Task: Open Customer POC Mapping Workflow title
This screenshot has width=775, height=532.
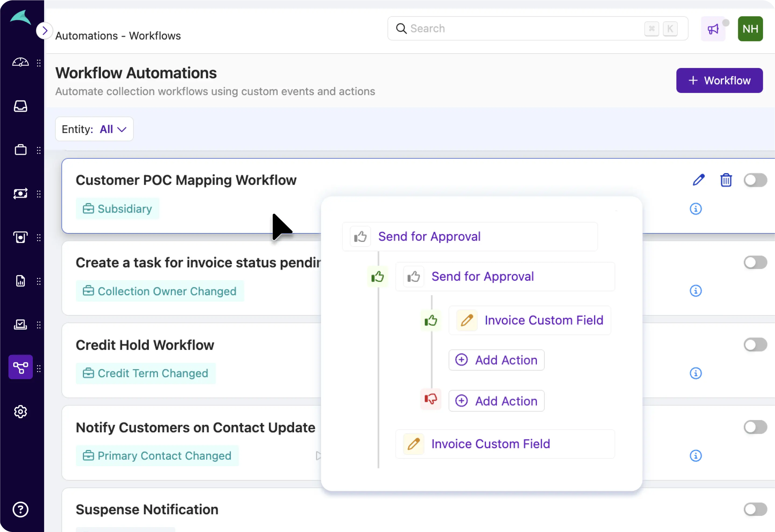Action: coord(186,180)
